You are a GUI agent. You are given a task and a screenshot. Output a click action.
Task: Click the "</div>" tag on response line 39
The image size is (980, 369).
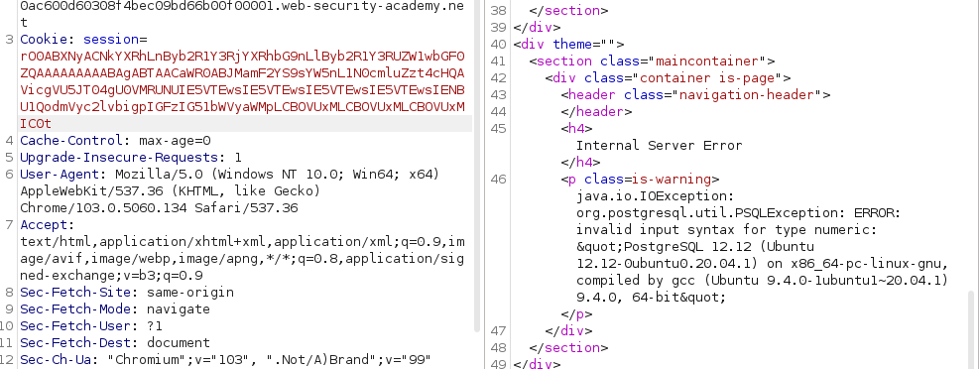click(537, 28)
